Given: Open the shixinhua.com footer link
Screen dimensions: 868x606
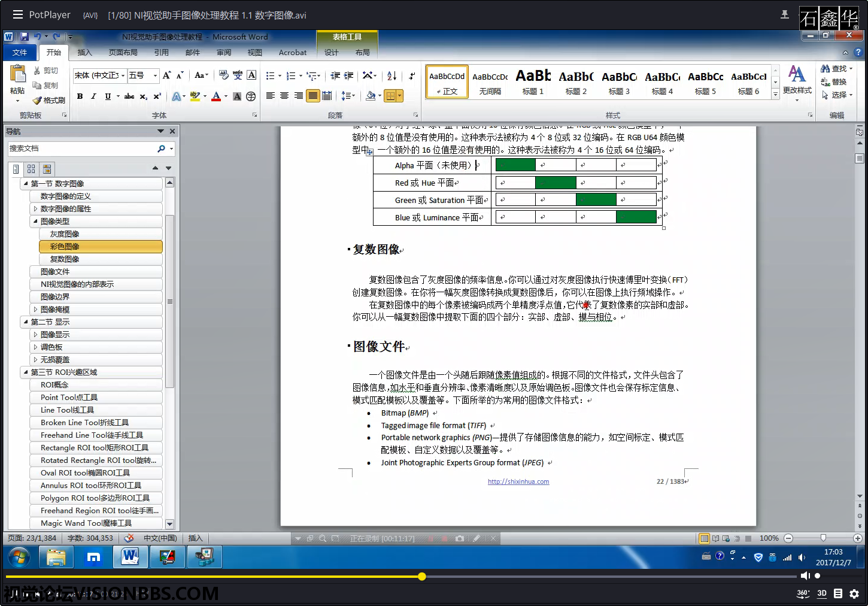Looking at the screenshot, I should (518, 481).
